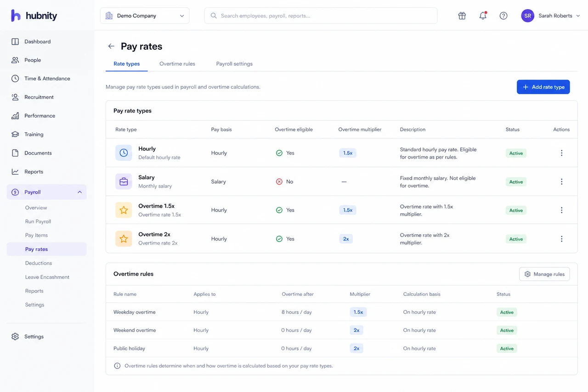Click the Overtime 2x star icon
The height and width of the screenshot is (392, 588).
[x=124, y=239]
